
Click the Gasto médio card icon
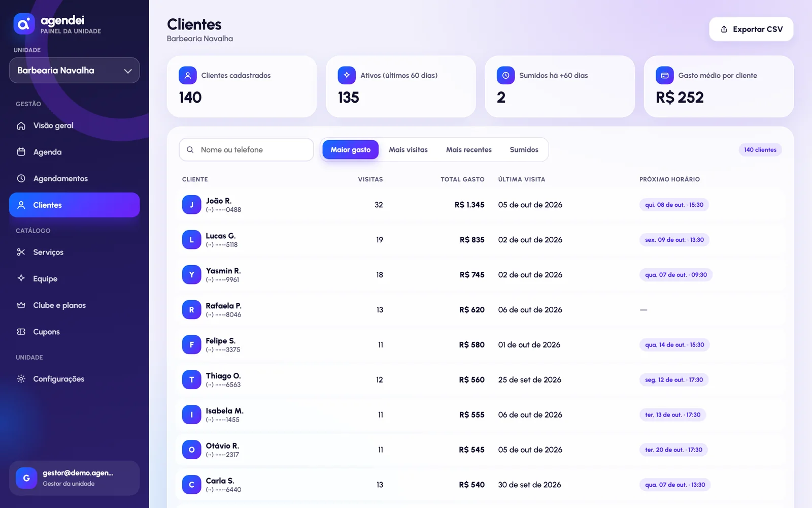pyautogui.click(x=665, y=75)
